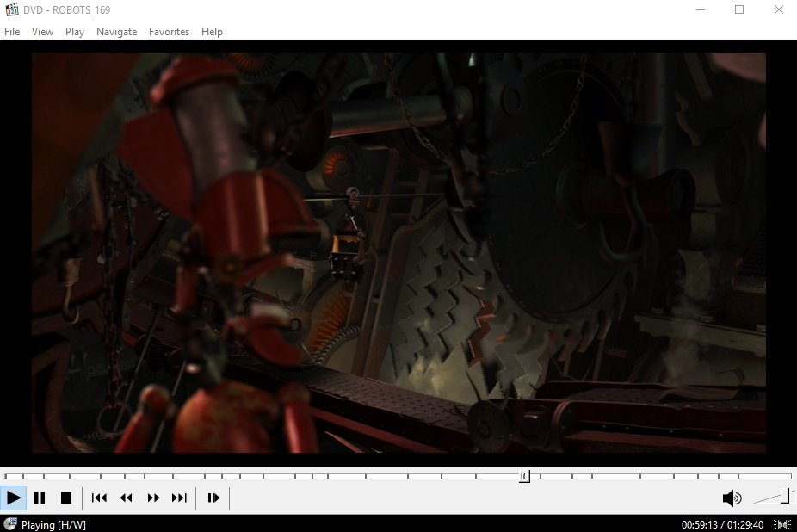The height and width of the screenshot is (532, 797).
Task: Stop the movie playback
Action: pos(66,498)
